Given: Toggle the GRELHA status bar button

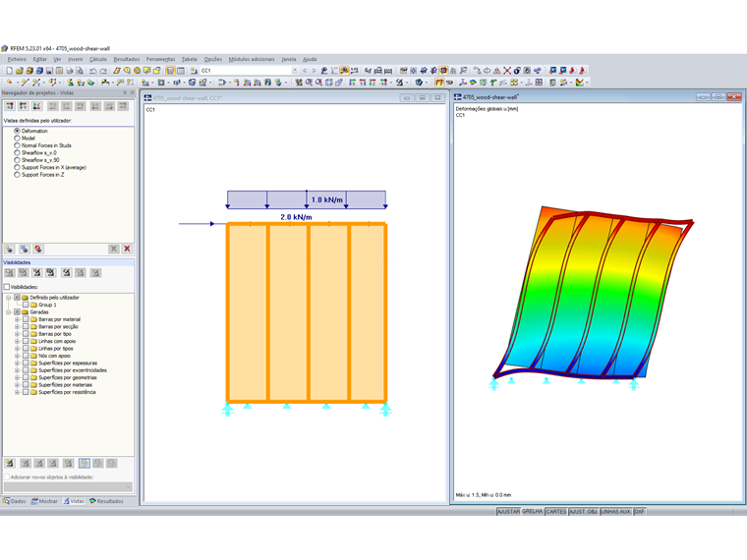Looking at the screenshot, I should tap(532, 512).
